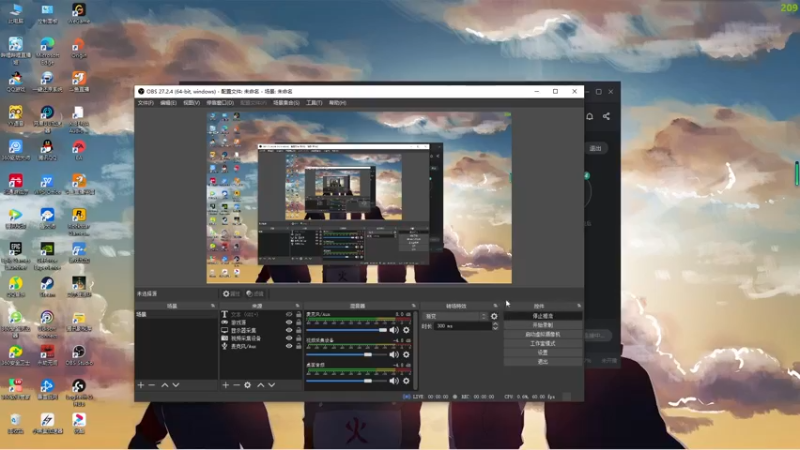Toggle visibility eye for 显示器采集 source
The image size is (800, 450).
(x=289, y=330)
